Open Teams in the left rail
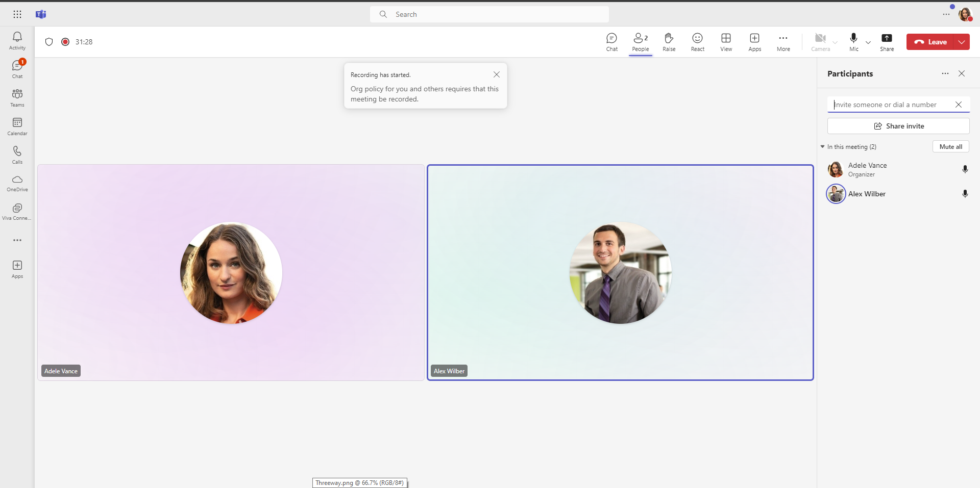The height and width of the screenshot is (488, 980). point(17,98)
